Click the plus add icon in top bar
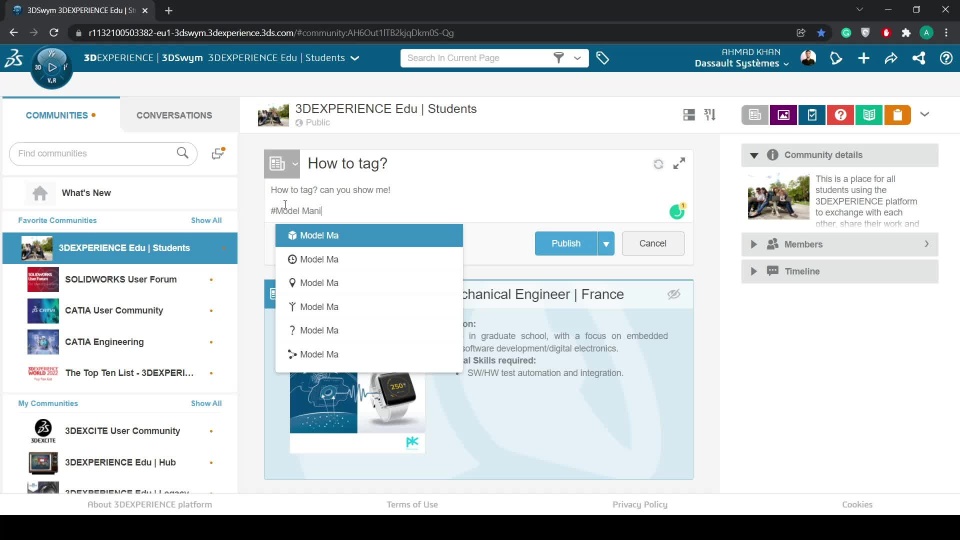This screenshot has width=960, height=540. [863, 58]
